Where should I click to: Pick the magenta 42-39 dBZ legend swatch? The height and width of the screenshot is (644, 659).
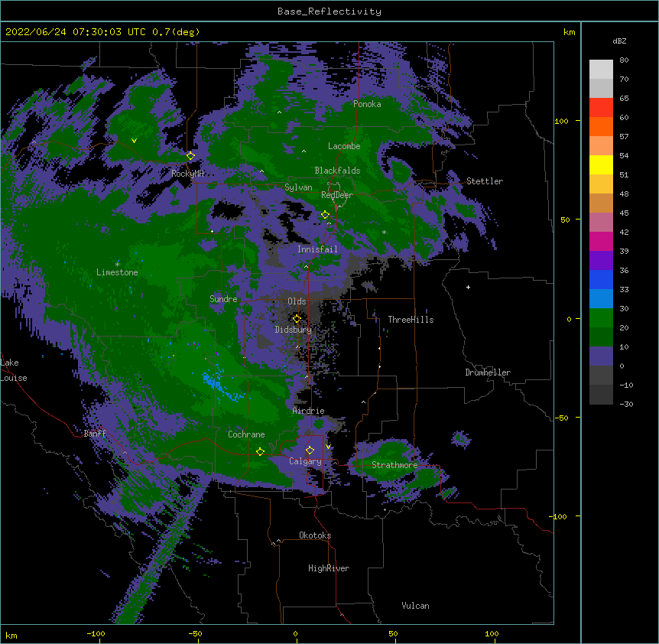(x=601, y=241)
